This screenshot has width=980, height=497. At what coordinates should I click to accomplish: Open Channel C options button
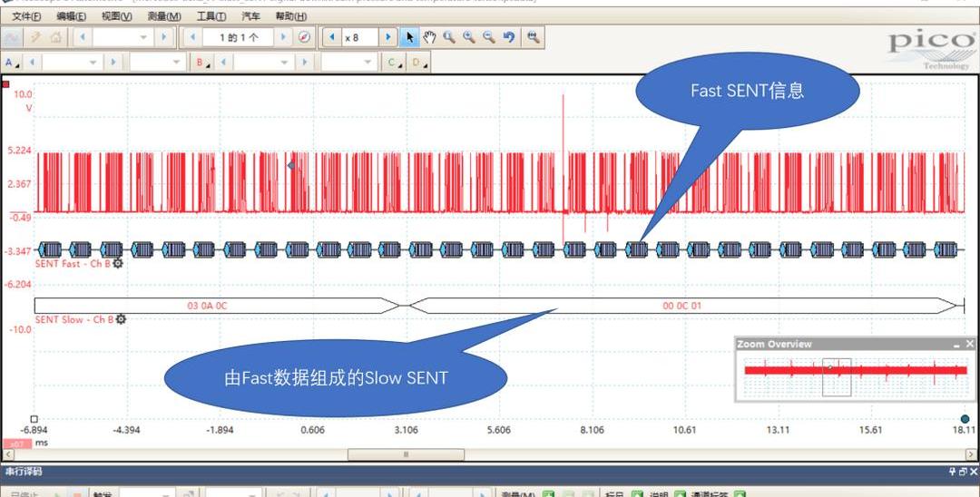pos(395,63)
